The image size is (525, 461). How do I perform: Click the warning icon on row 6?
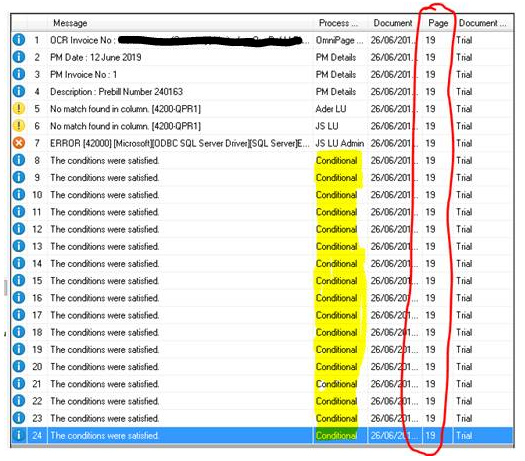click(x=19, y=126)
